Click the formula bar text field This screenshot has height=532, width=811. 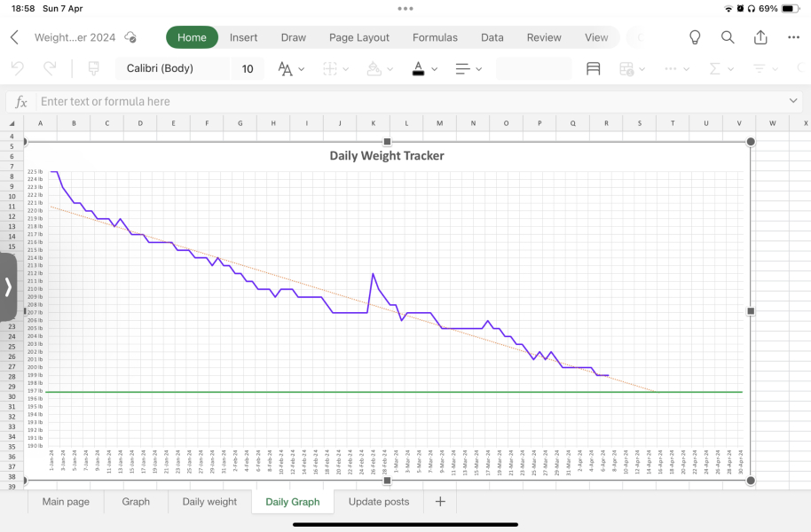click(408, 101)
